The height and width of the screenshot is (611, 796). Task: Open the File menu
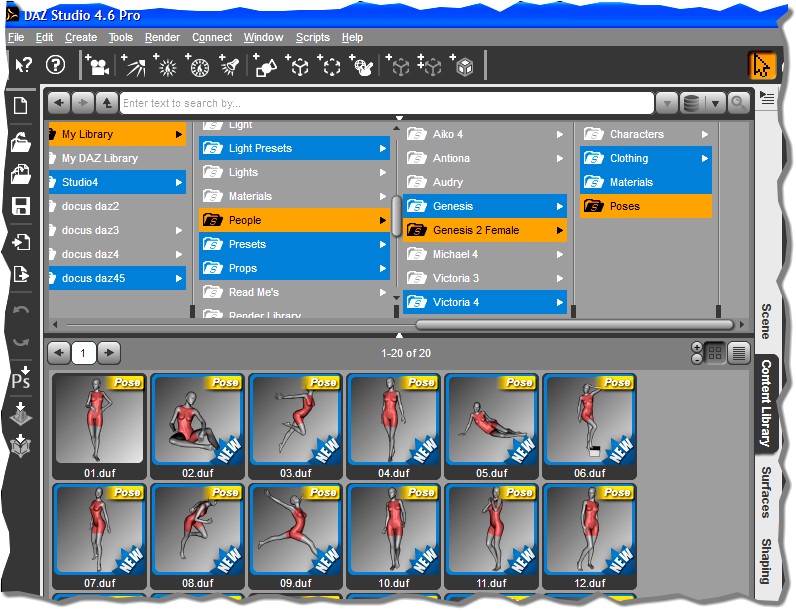tap(16, 38)
